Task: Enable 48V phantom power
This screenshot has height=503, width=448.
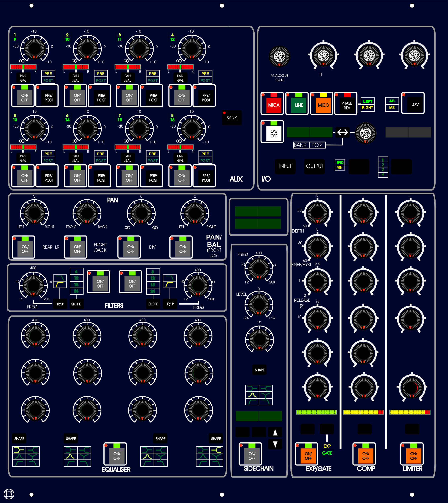Action: [x=413, y=103]
